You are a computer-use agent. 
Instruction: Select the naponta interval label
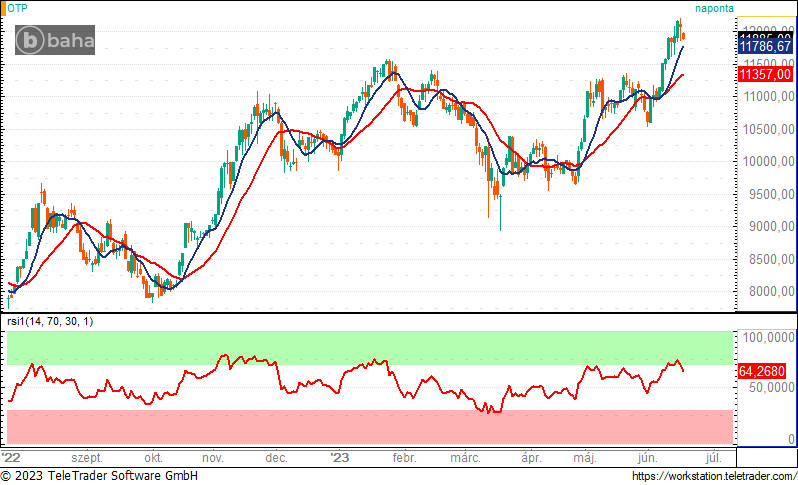point(715,8)
